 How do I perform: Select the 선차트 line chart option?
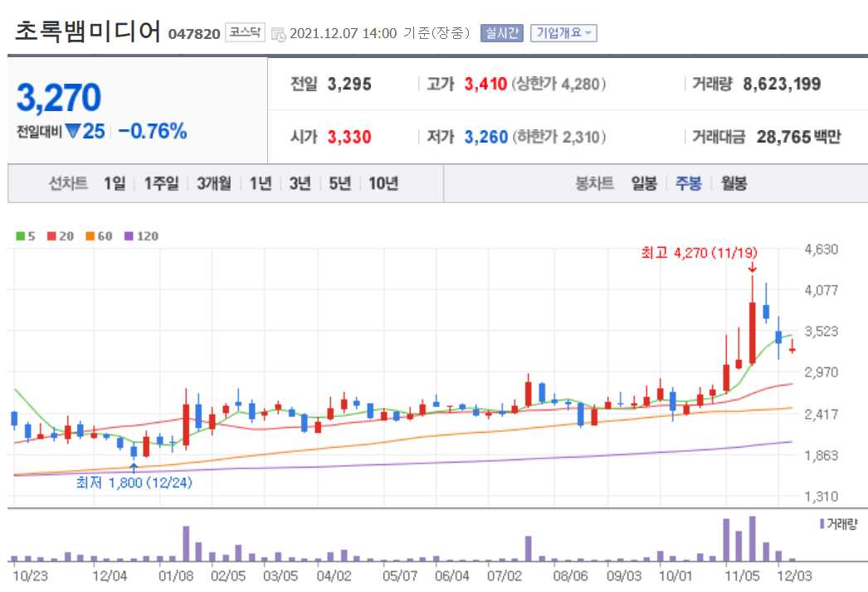[68, 183]
